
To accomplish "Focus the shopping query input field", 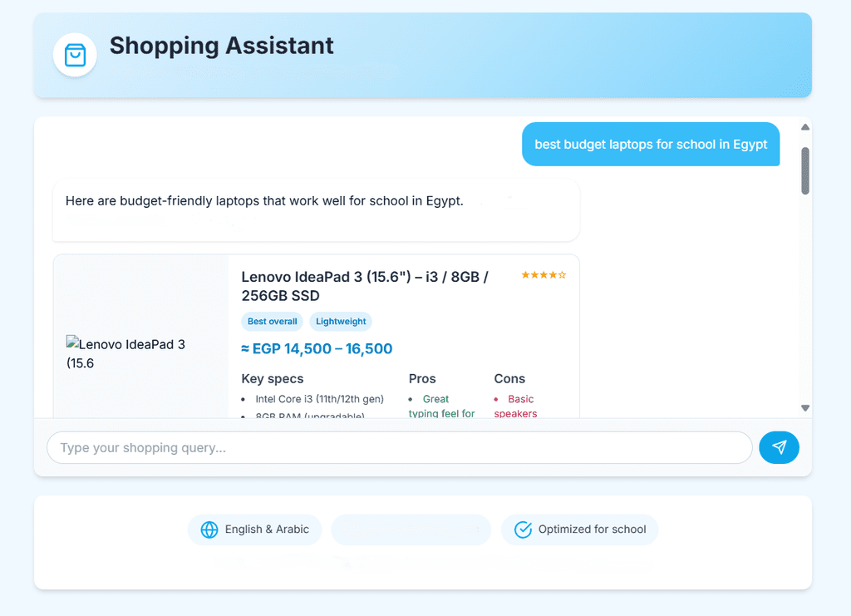I will pyautogui.click(x=399, y=447).
